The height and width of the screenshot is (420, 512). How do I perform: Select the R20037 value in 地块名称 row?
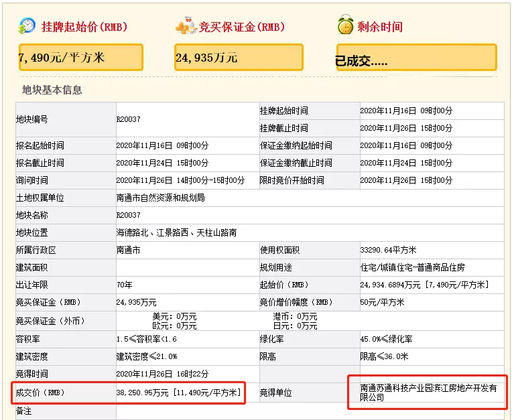tap(128, 215)
